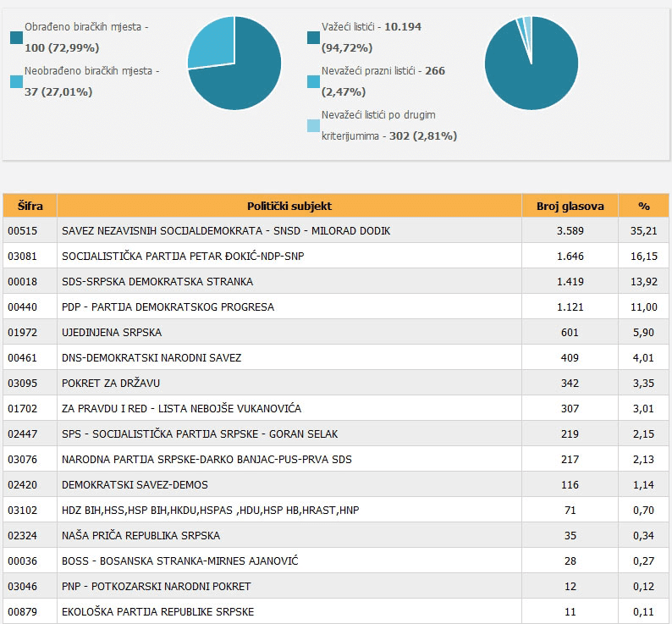Click the valid ballots pie chart

click(532, 63)
